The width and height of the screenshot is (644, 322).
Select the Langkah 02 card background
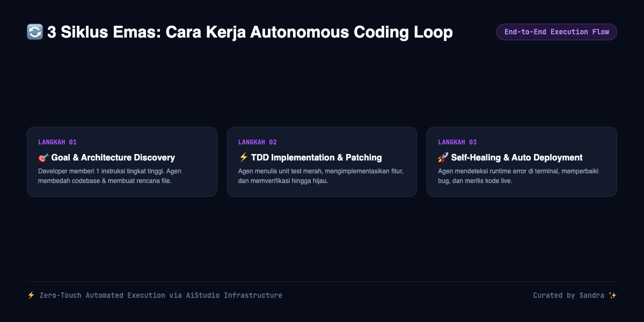(x=322, y=162)
